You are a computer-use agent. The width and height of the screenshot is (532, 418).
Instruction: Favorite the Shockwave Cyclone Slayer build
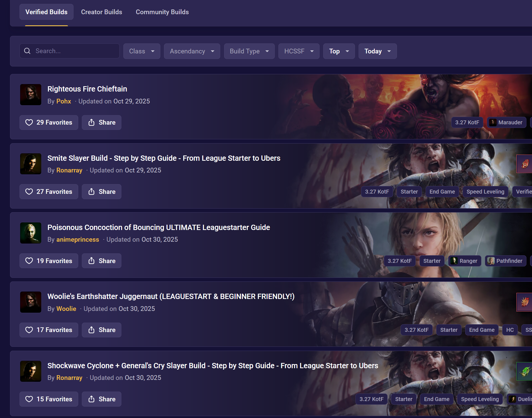49,399
